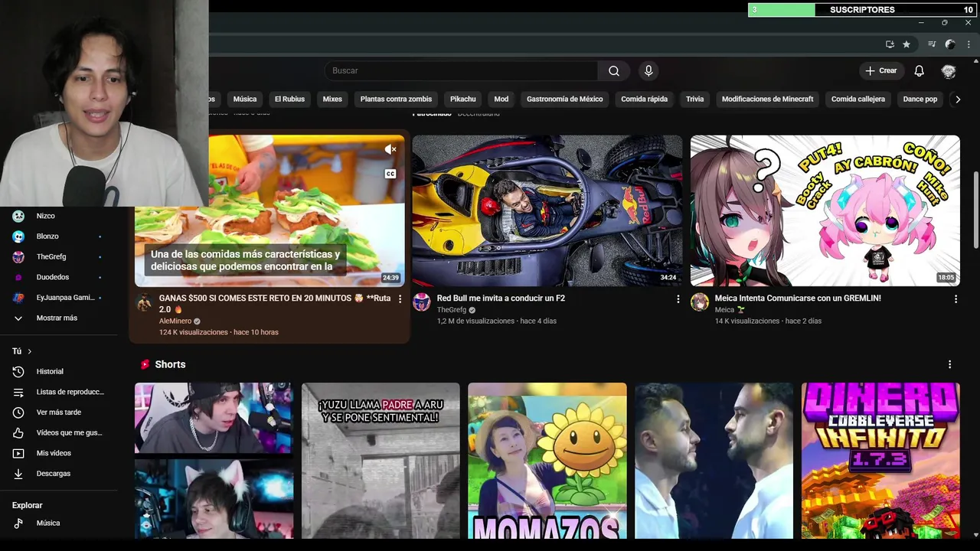Open the Duodedos subscription channel
Viewport: 980px width, 551px height.
point(58,277)
